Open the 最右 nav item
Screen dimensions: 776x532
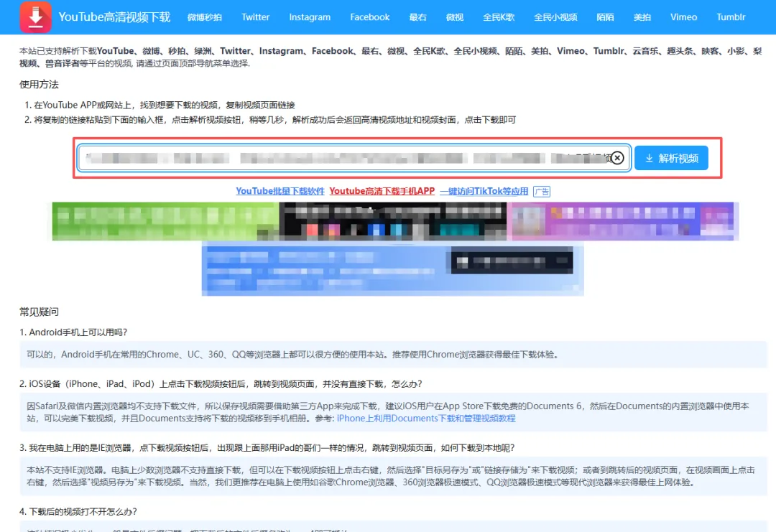[x=417, y=17]
